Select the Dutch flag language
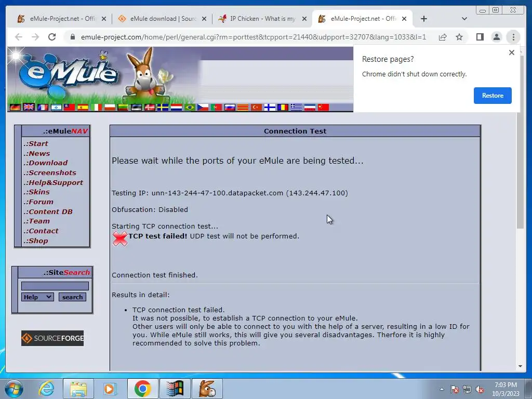The image size is (532, 399). click(177, 107)
